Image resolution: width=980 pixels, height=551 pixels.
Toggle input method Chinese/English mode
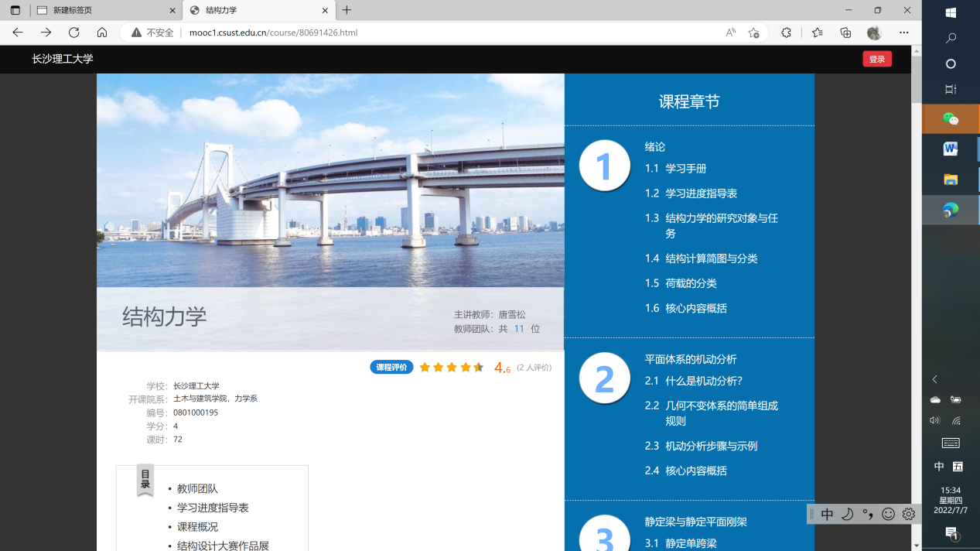(827, 514)
